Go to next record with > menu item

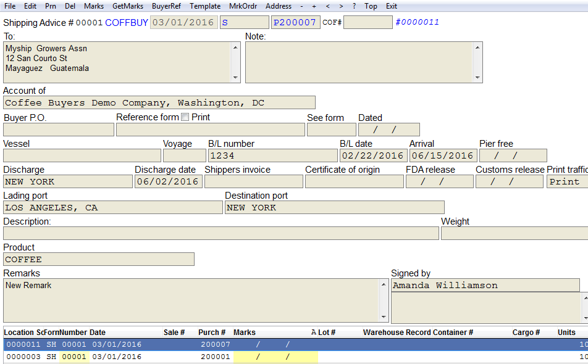pos(341,6)
